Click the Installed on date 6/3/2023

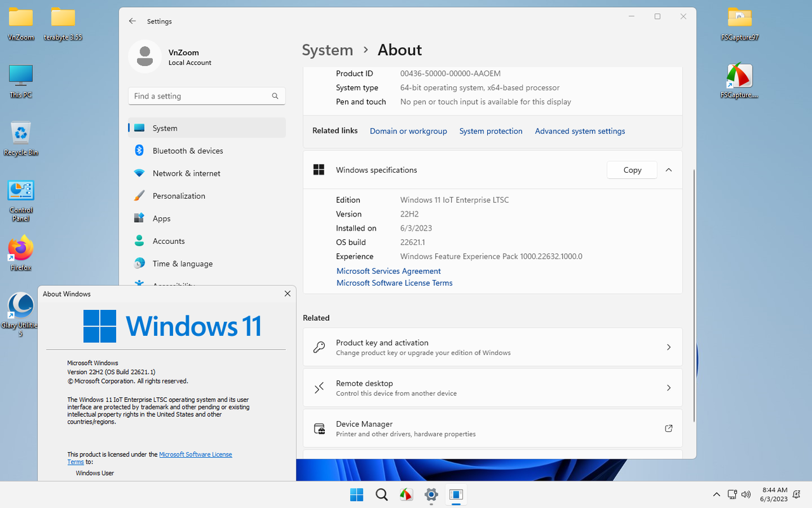point(416,228)
